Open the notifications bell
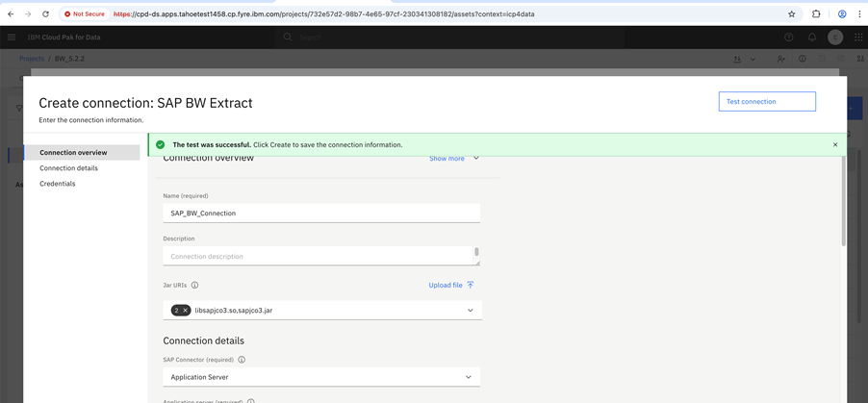Image resolution: width=868 pixels, height=403 pixels. tap(812, 38)
